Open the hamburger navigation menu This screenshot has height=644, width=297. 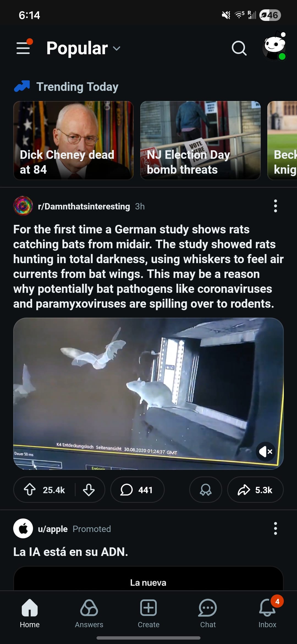pos(23,48)
